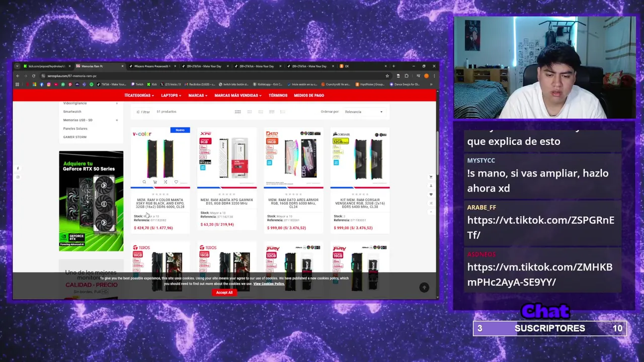Switch to the kick.com popout tab

point(46,66)
